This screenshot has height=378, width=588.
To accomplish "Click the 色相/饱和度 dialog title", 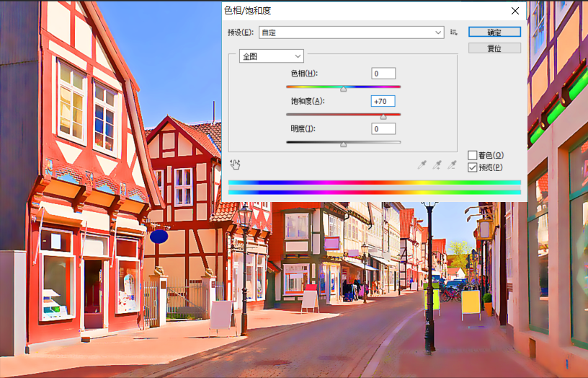I will pos(247,11).
